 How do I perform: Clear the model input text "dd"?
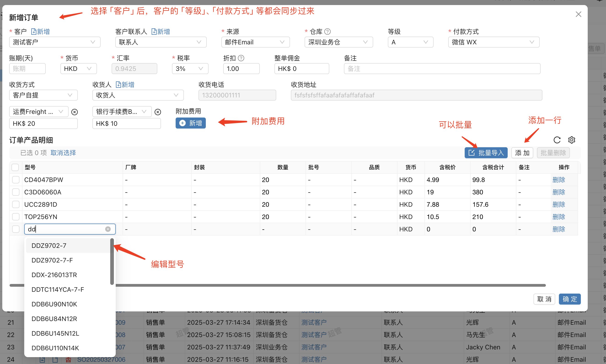108,229
